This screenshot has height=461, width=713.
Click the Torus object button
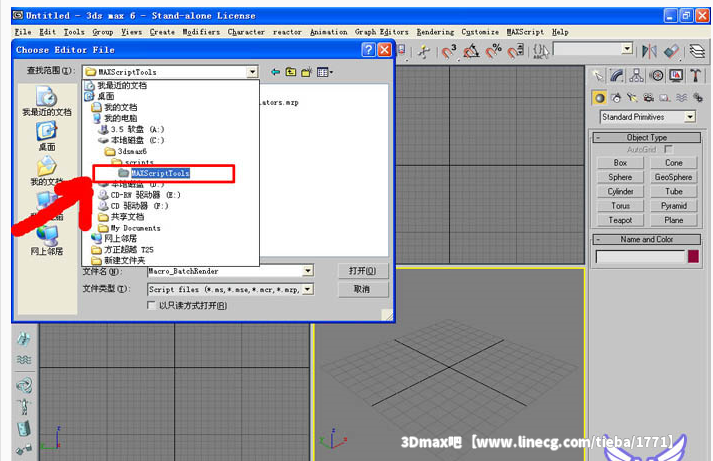coord(620,205)
